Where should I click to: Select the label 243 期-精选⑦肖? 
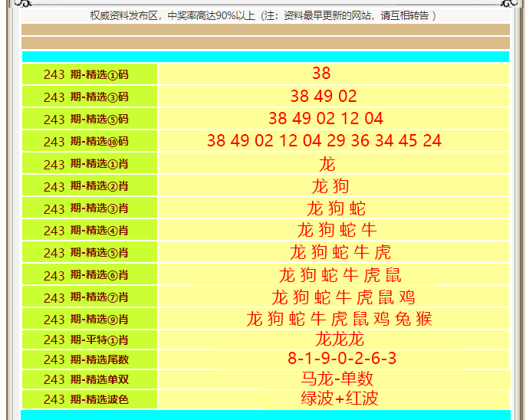pyautogui.click(x=86, y=297)
